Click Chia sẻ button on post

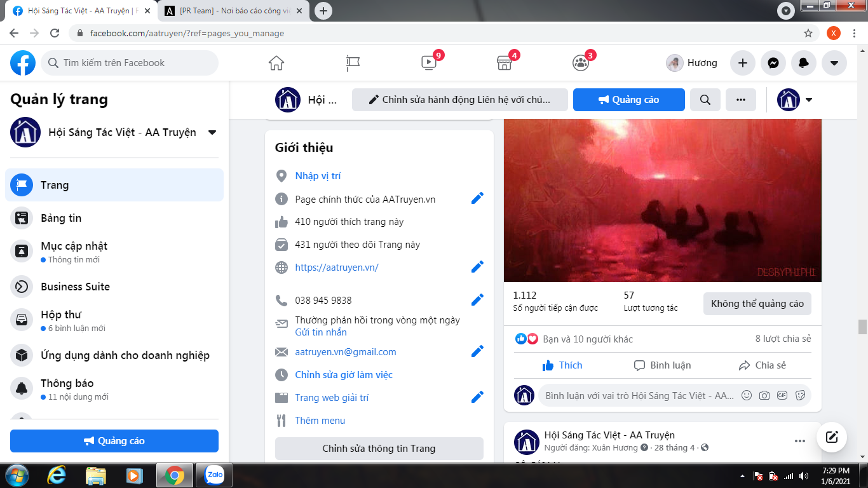pos(763,365)
